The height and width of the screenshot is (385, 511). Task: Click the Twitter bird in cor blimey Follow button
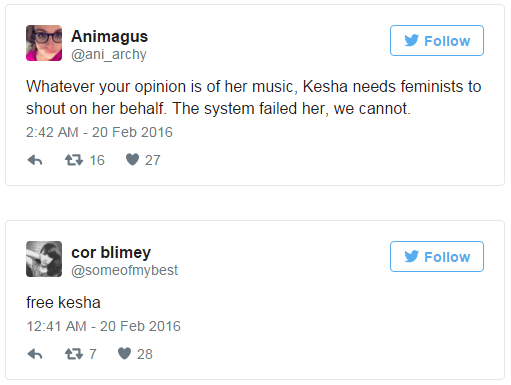click(411, 256)
